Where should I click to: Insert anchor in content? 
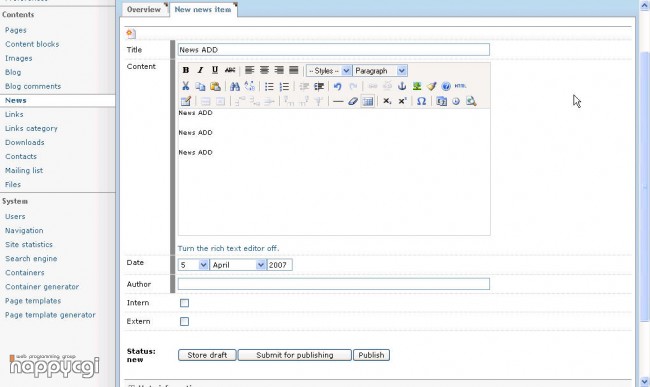pos(402,86)
